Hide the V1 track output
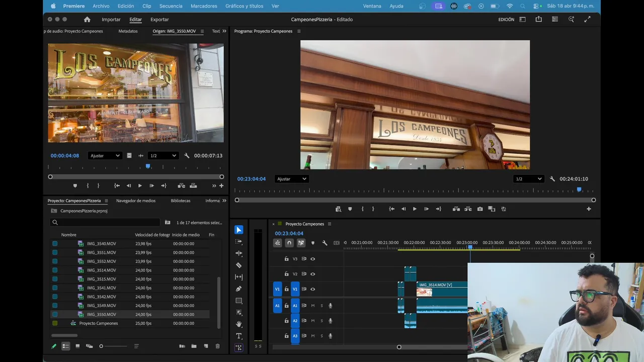The image size is (644, 362). click(x=312, y=289)
